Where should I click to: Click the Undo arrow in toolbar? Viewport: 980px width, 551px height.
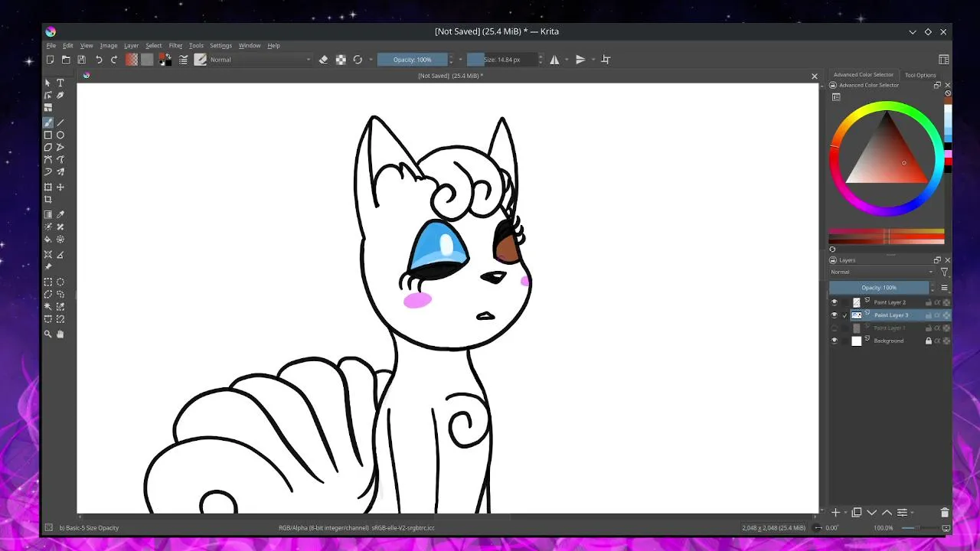(99, 60)
